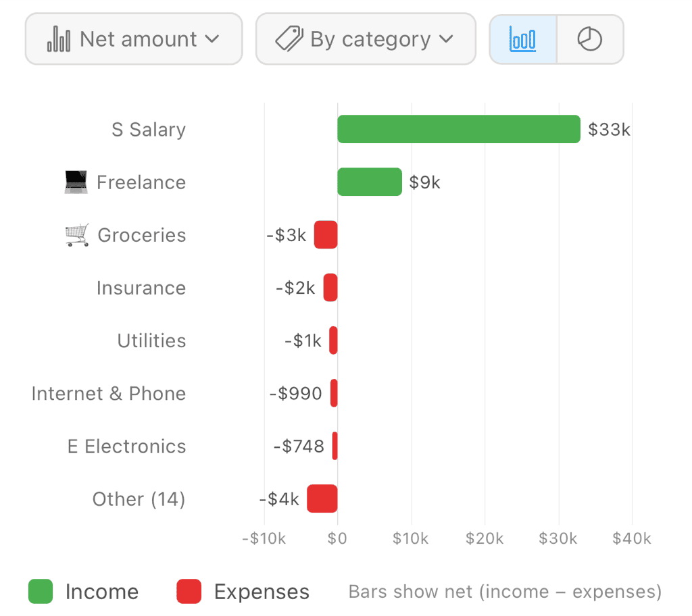
Task: Open the Insurance category row
Action: [141, 288]
